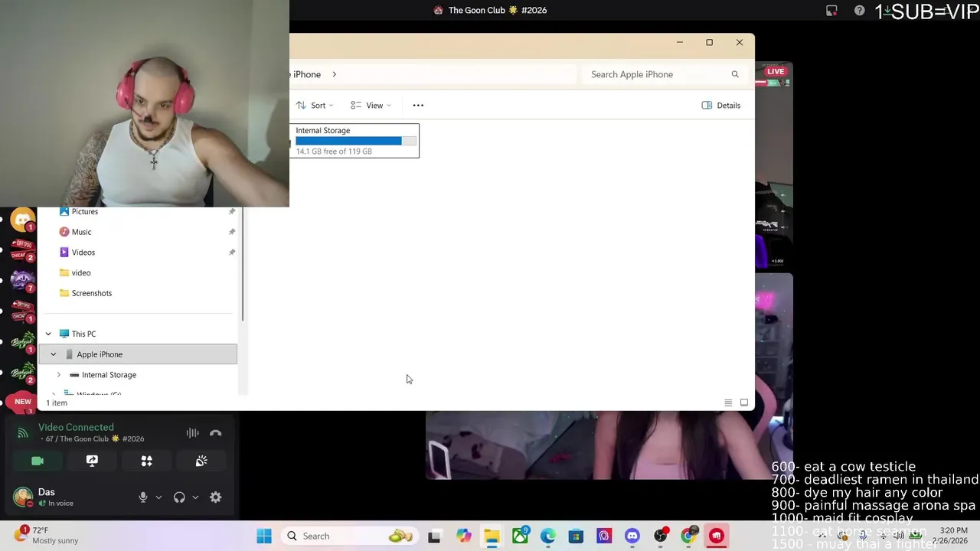Select Internal Storage in navigation tree
Viewport: 980px width, 551px height.
click(x=109, y=375)
